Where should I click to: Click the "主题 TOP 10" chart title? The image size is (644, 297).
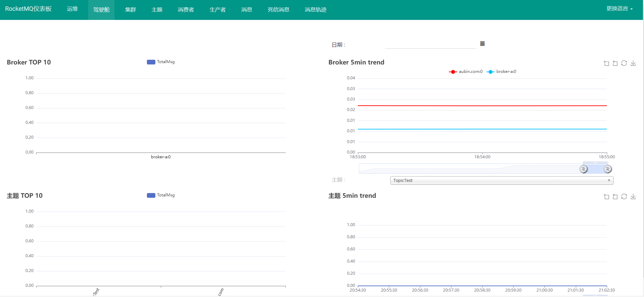click(x=25, y=196)
